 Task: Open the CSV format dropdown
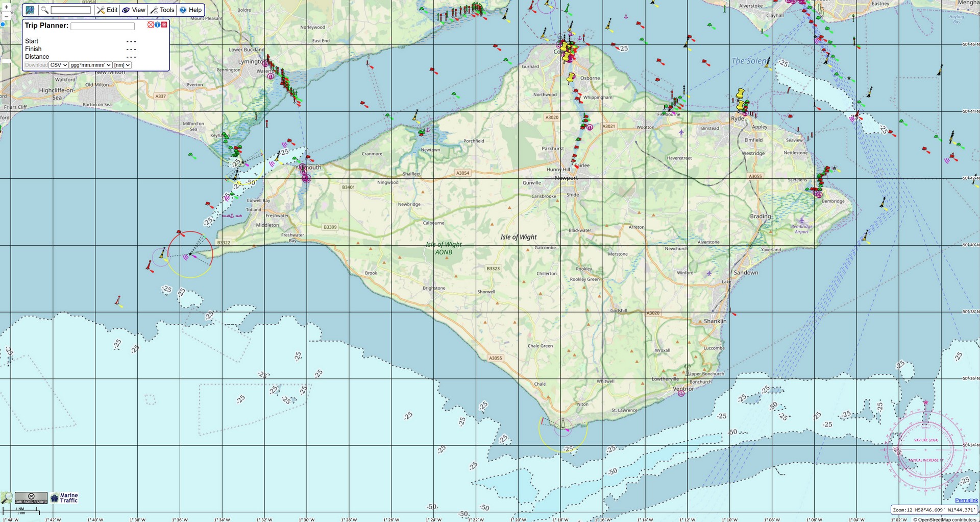59,65
